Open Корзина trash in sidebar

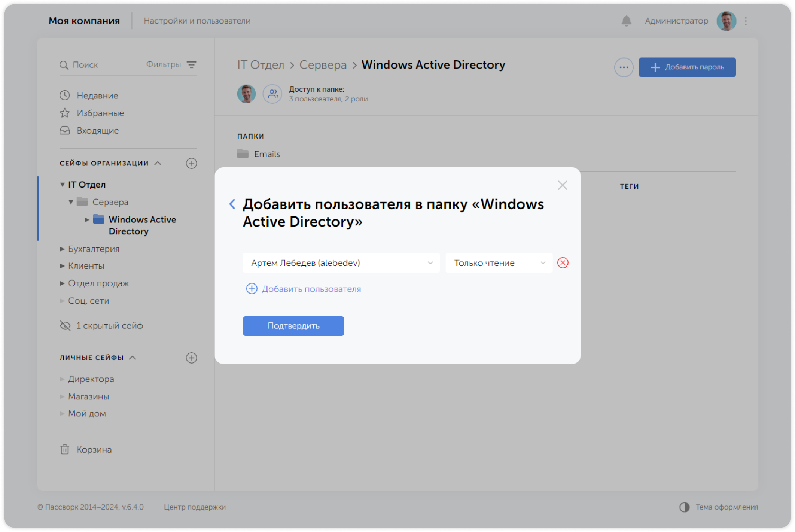click(94, 449)
